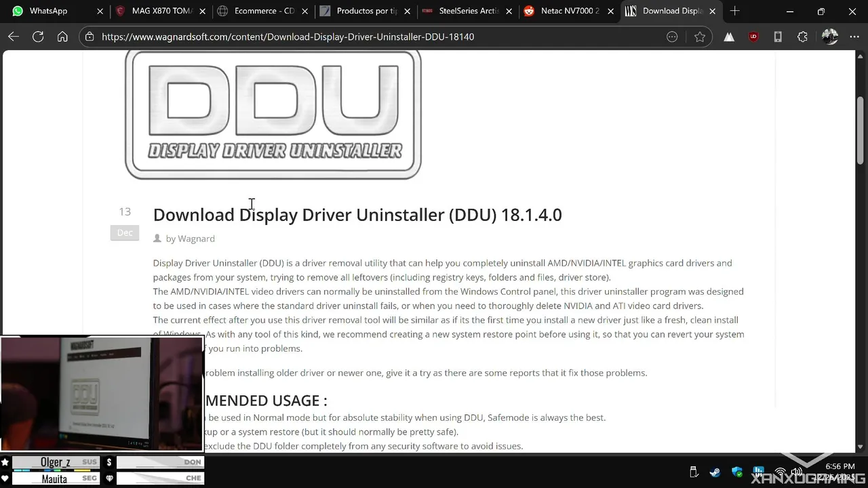Viewport: 868px width, 488px height.
Task: Open the browser profile avatar
Action: point(830,37)
